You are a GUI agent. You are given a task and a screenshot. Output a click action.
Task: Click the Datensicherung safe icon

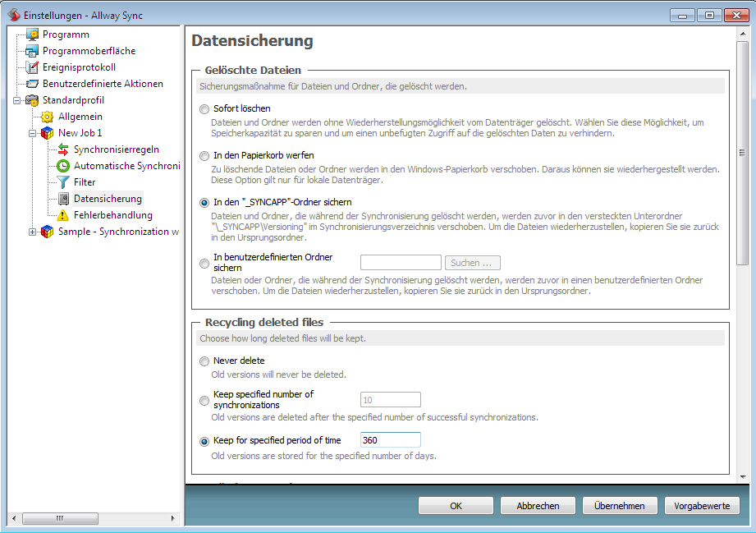[63, 199]
